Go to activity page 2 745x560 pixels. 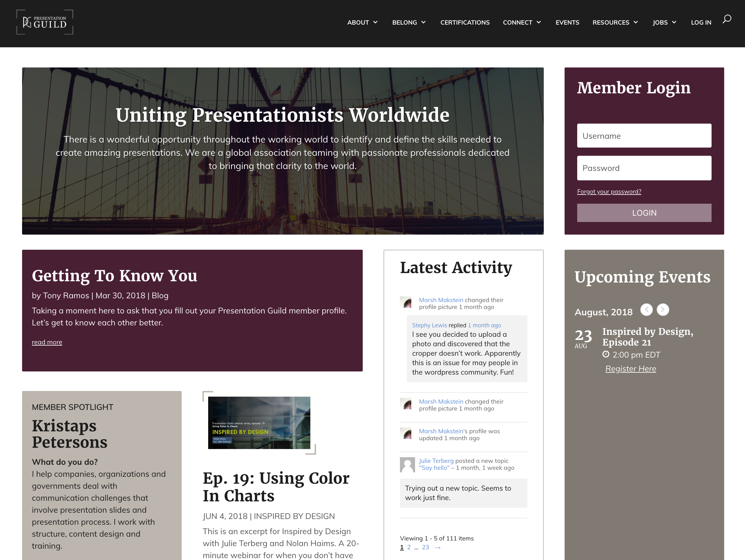(x=409, y=547)
